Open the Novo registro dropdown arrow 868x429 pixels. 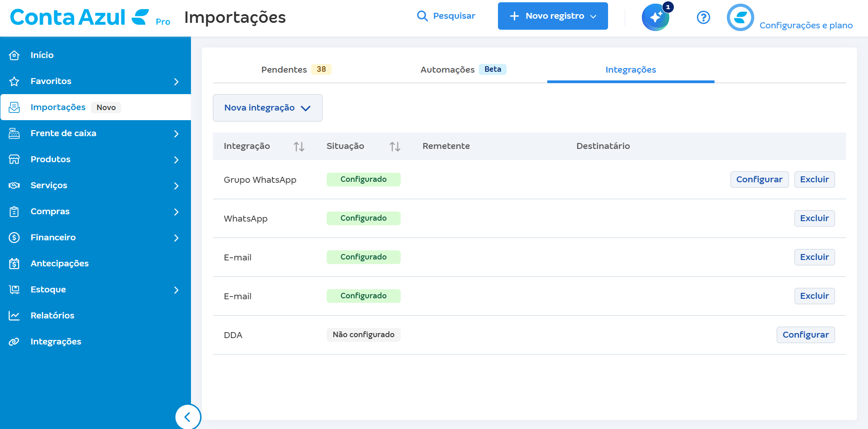pos(593,16)
